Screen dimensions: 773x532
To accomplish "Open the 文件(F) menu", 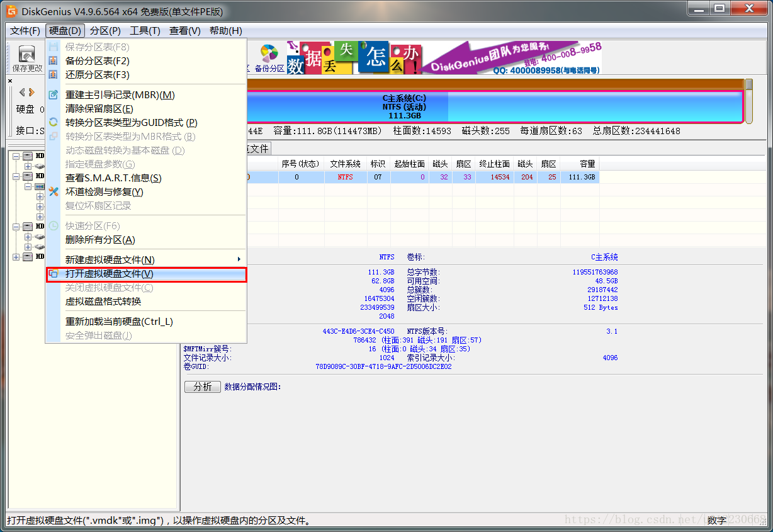I will click(25, 31).
